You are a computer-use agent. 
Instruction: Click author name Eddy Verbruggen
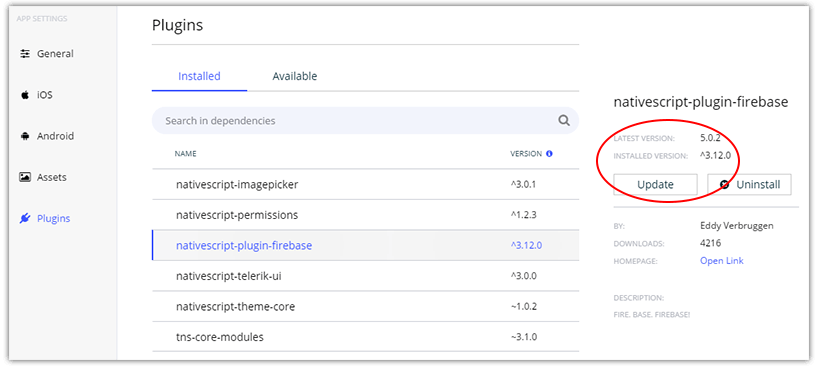[737, 226]
